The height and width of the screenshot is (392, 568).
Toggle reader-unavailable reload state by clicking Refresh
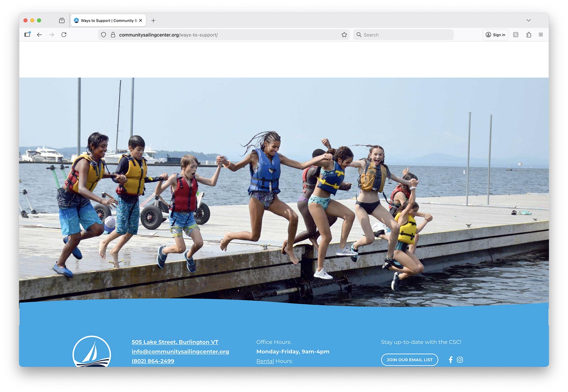64,34
